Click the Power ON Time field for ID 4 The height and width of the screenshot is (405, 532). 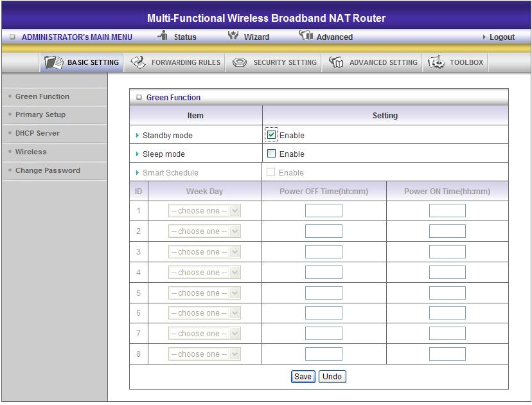pos(448,273)
